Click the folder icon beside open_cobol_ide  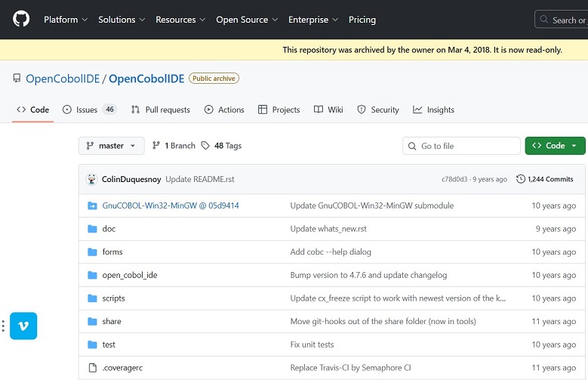[92, 275]
